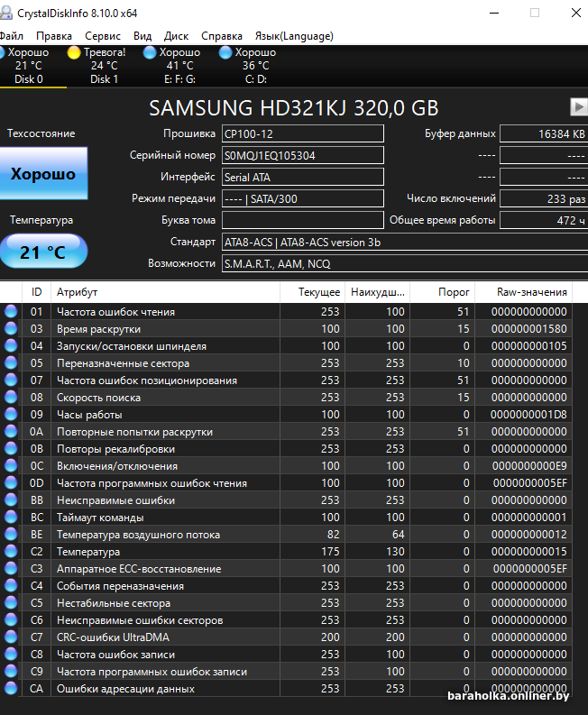This screenshot has height=715, width=588.
Task: Click the serial number field S0MQJ1EQ105304
Action: click(x=302, y=155)
